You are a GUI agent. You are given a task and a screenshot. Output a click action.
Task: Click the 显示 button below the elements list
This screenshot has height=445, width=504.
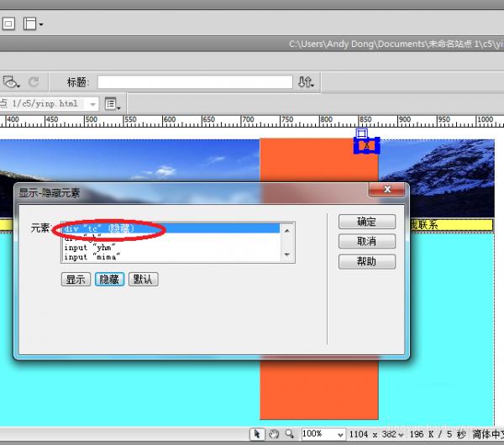76,280
